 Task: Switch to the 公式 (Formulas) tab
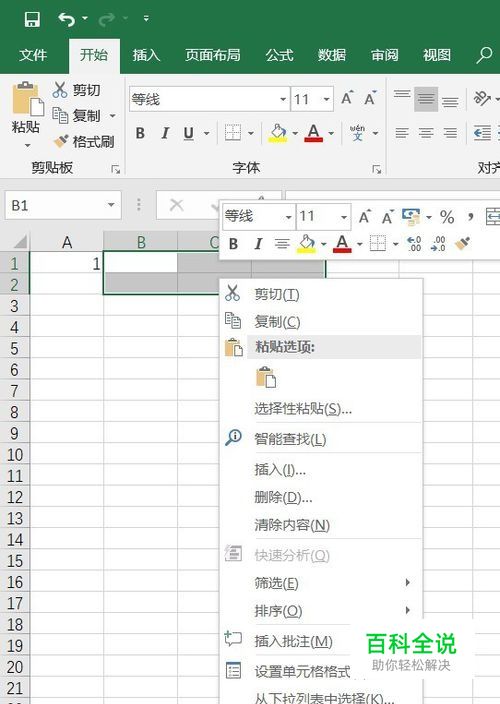(x=279, y=55)
